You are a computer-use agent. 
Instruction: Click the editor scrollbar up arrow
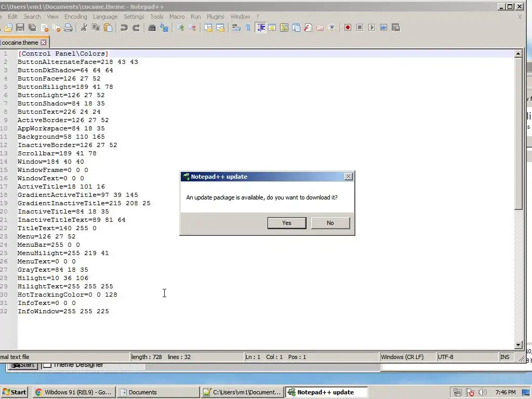[x=518, y=54]
